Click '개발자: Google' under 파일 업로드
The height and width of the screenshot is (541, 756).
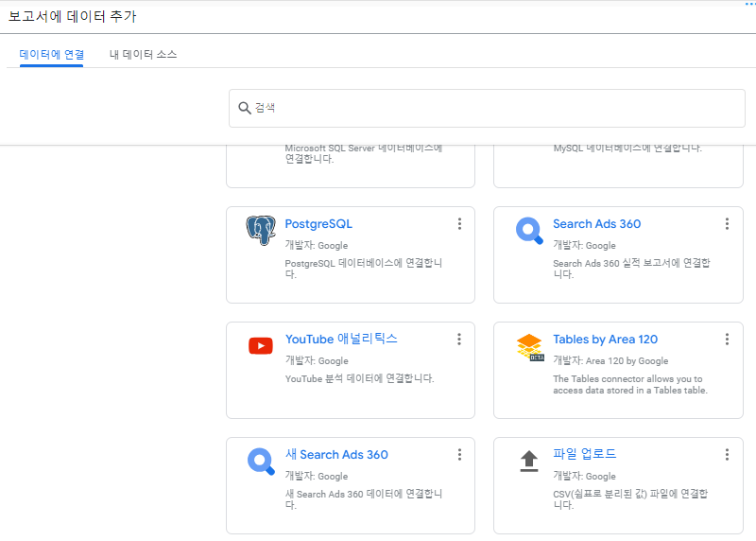[584, 476]
